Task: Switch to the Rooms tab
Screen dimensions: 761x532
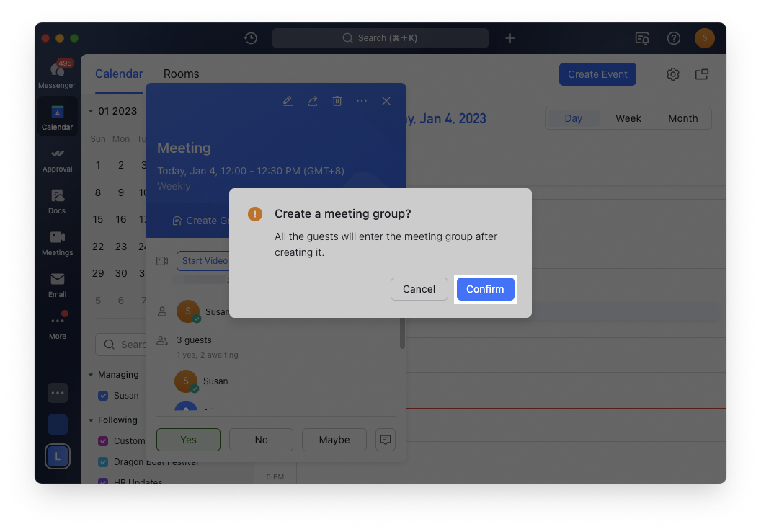Action: pos(181,74)
